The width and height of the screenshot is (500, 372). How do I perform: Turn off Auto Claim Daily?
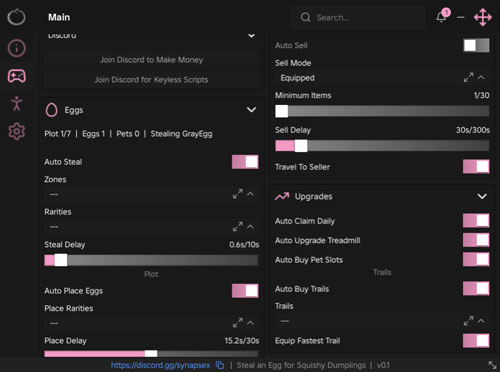point(476,221)
